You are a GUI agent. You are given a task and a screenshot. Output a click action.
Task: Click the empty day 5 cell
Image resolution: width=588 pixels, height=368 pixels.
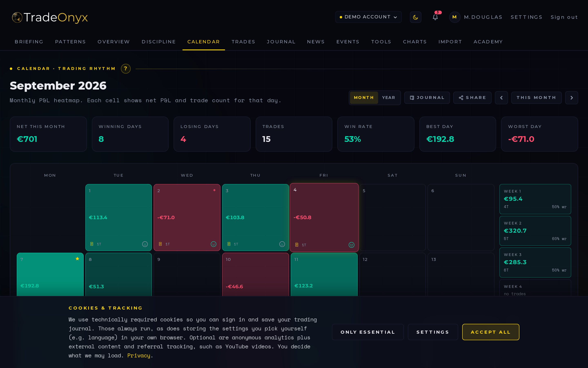392,217
